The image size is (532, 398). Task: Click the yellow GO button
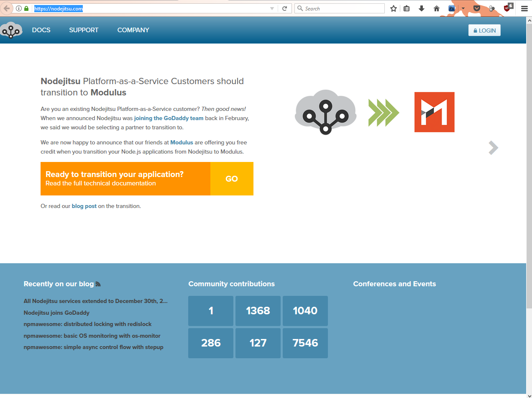(x=232, y=179)
